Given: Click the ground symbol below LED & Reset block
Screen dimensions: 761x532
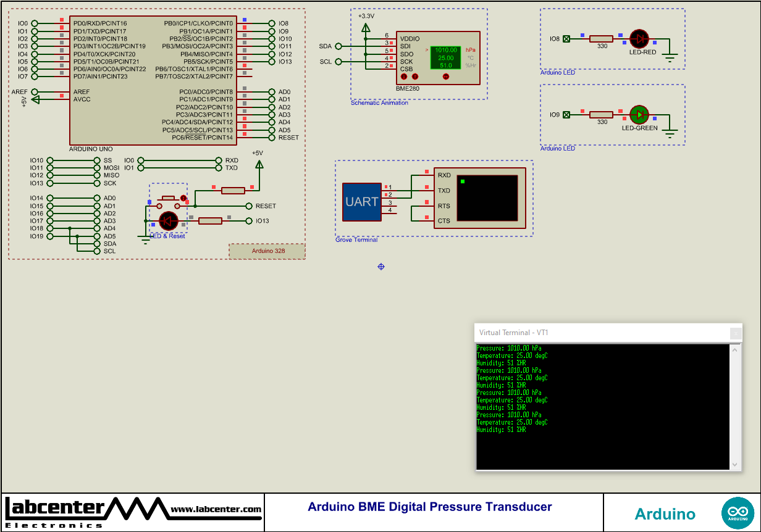Looking at the screenshot, I should click(x=145, y=239).
